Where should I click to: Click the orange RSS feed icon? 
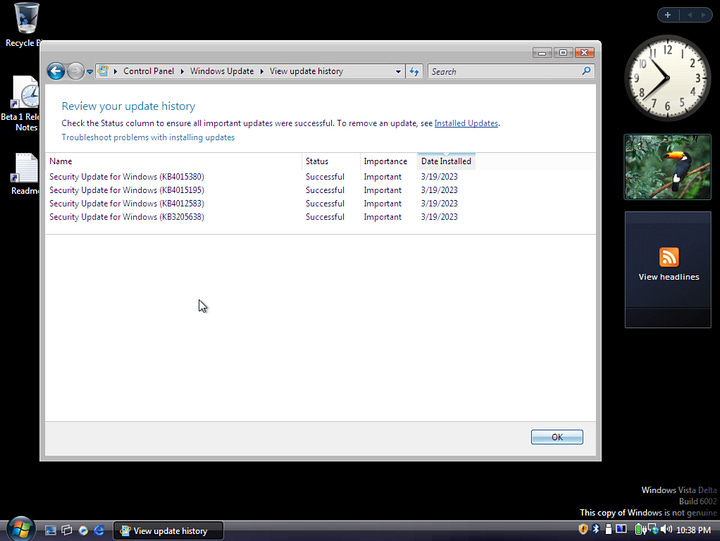click(x=669, y=257)
